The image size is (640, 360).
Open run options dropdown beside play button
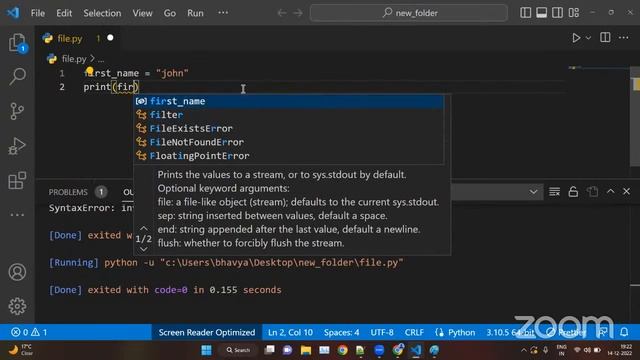click(588, 38)
